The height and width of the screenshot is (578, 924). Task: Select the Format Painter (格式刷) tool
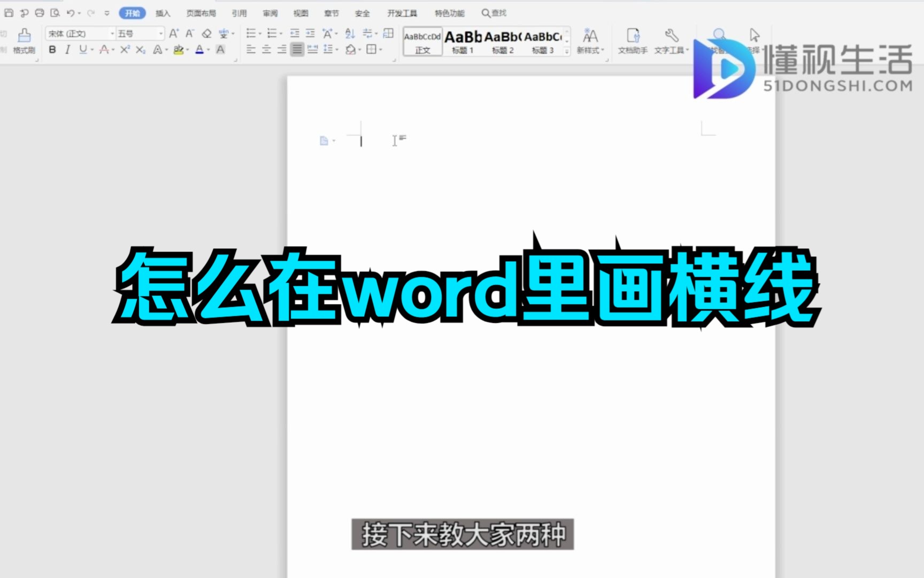24,41
